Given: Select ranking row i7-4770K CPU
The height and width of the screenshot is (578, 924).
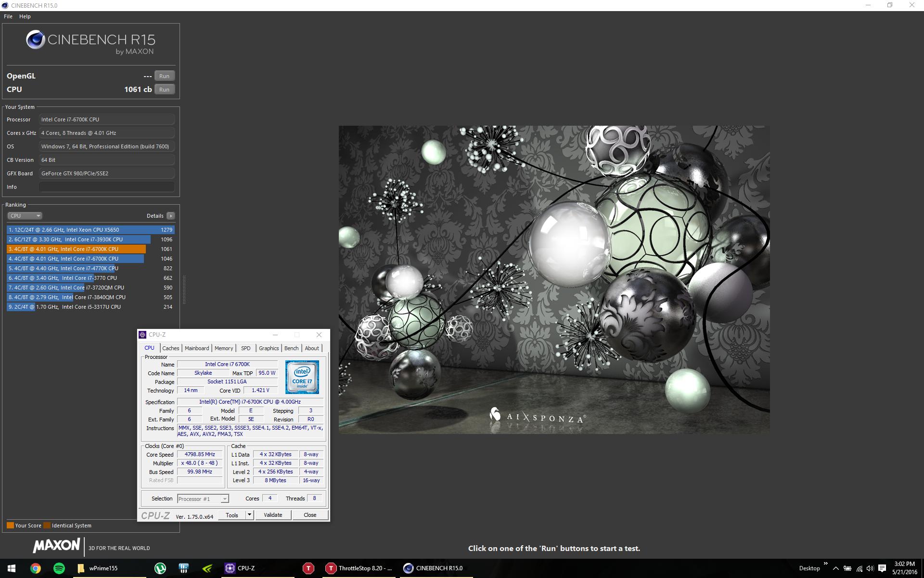Looking at the screenshot, I should tap(90, 268).
